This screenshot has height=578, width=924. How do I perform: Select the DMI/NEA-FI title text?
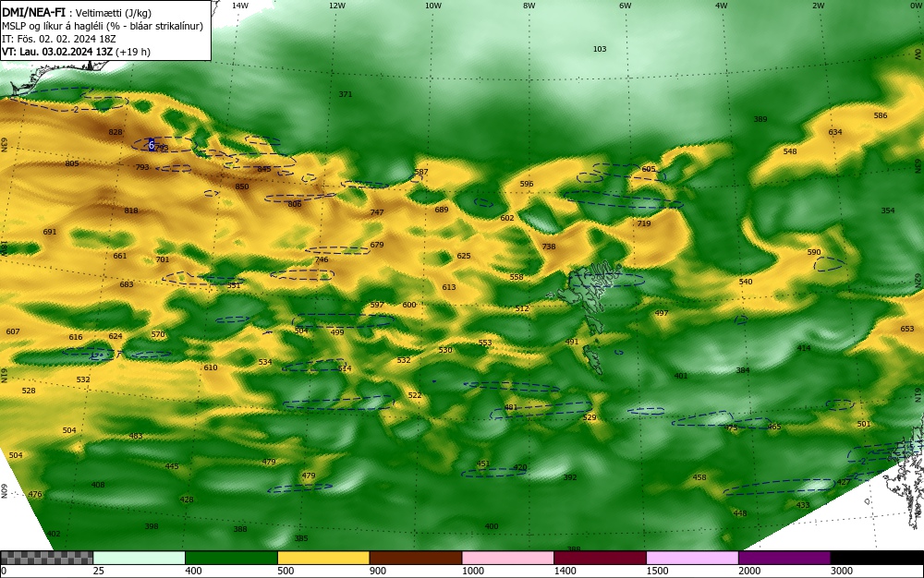[x=33, y=13]
